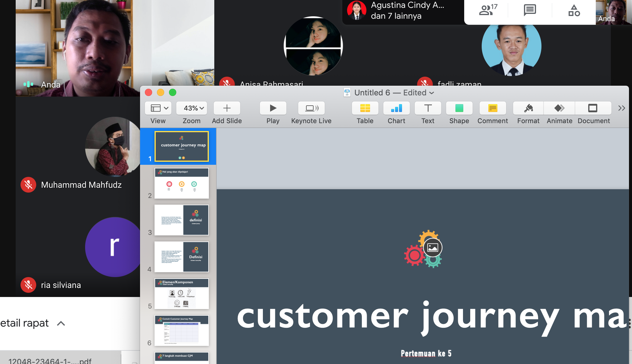Maximize Keynote with green button
This screenshot has height=364, width=632.
pyautogui.click(x=173, y=92)
